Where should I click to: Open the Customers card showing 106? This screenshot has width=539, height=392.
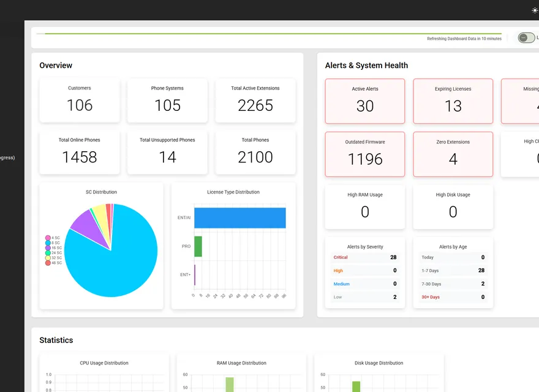[x=80, y=100]
